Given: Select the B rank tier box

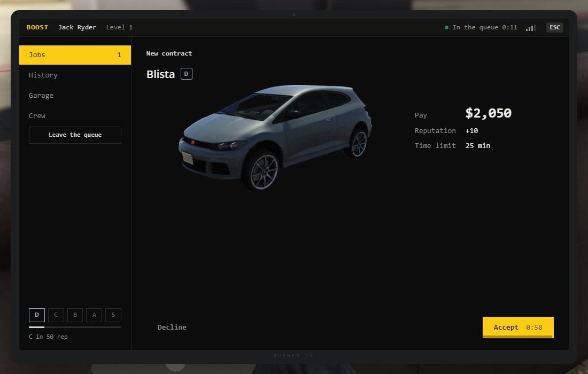Looking at the screenshot, I should 75,315.
